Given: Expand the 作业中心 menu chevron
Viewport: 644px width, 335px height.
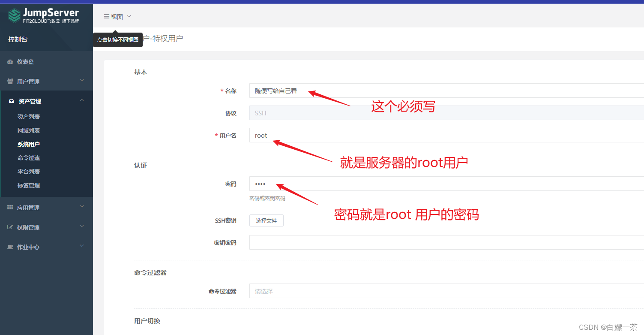Looking at the screenshot, I should [x=82, y=246].
